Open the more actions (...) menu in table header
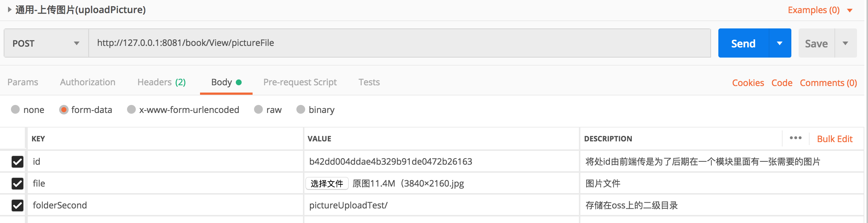 click(x=795, y=138)
